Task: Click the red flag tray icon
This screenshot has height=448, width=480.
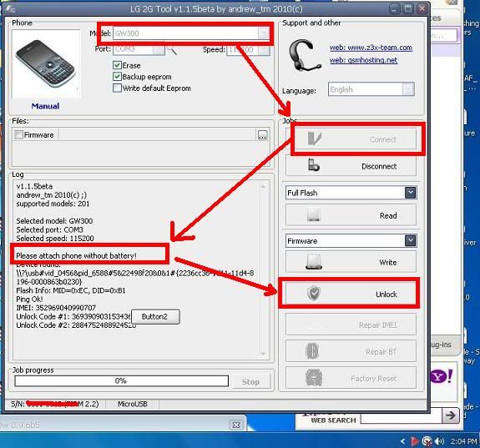Action: (414, 441)
